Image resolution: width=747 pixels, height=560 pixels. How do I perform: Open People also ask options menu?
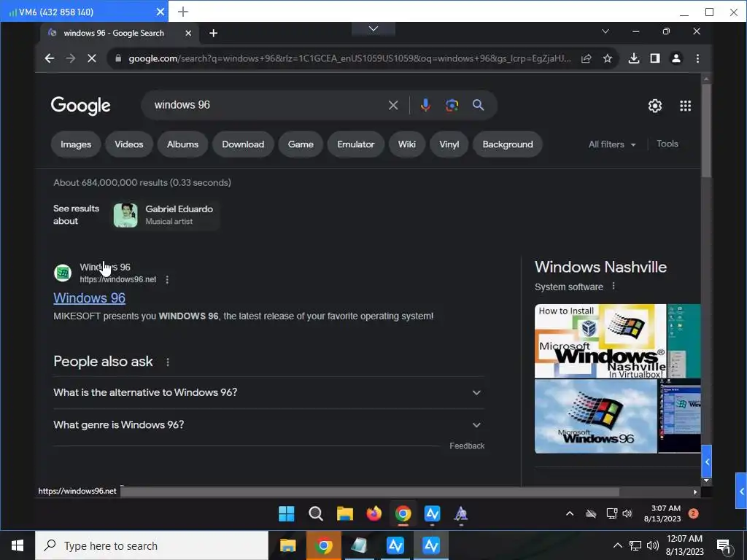[x=168, y=362]
